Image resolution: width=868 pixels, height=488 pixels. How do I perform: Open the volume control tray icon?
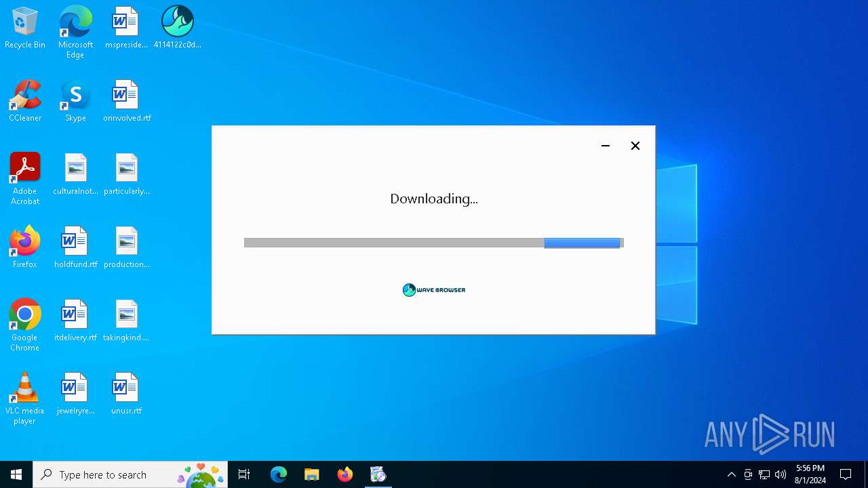tap(781, 474)
